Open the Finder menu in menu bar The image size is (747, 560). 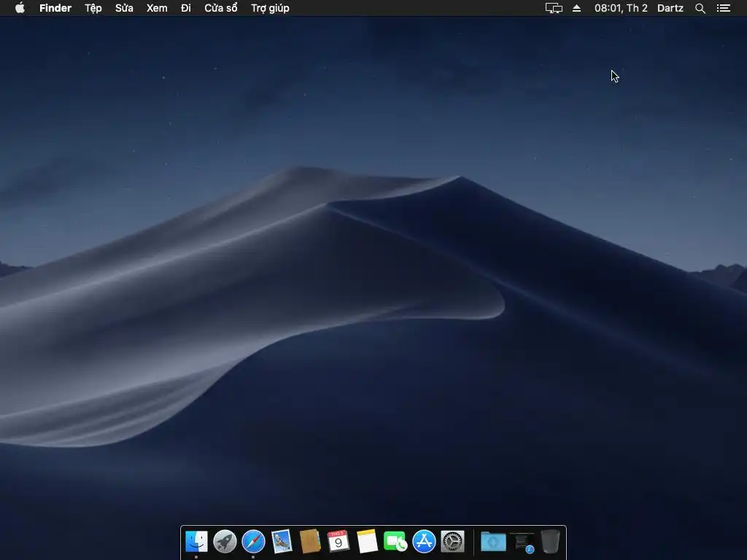click(55, 8)
